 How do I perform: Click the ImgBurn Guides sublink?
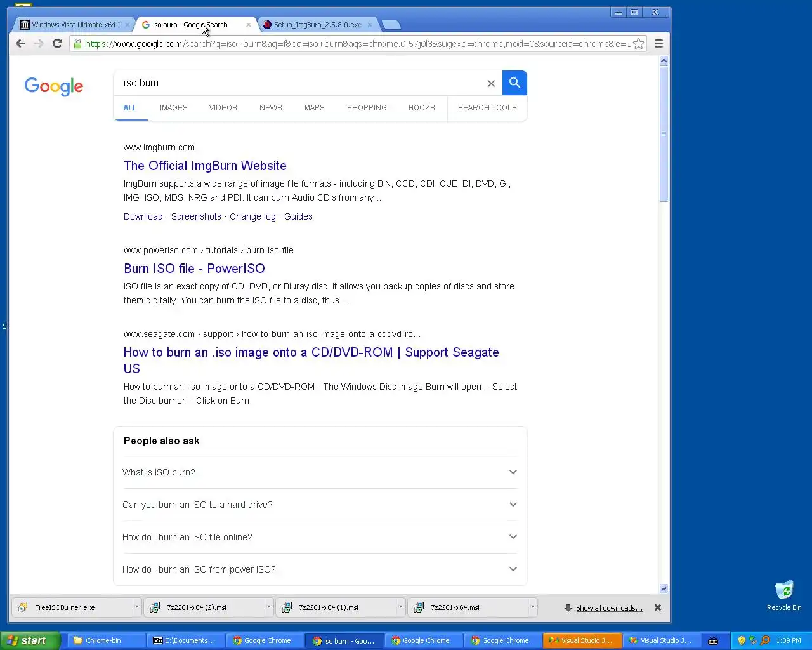coord(298,216)
